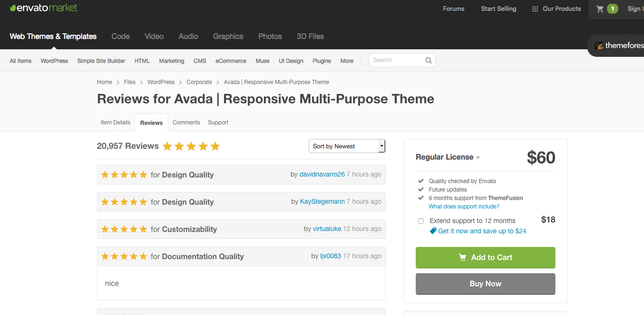This screenshot has width=644, height=315.
Task: Open the Audio marketplace menu
Action: click(188, 36)
